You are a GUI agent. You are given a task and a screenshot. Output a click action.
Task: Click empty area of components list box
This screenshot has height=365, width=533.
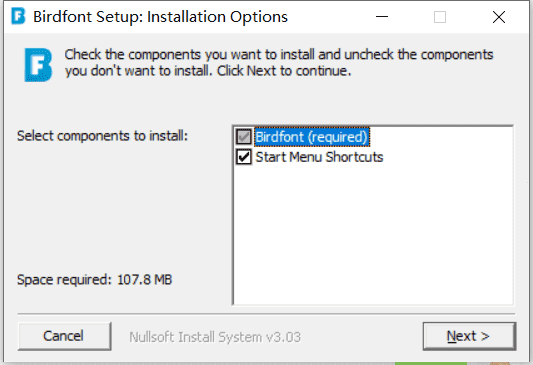(373, 234)
